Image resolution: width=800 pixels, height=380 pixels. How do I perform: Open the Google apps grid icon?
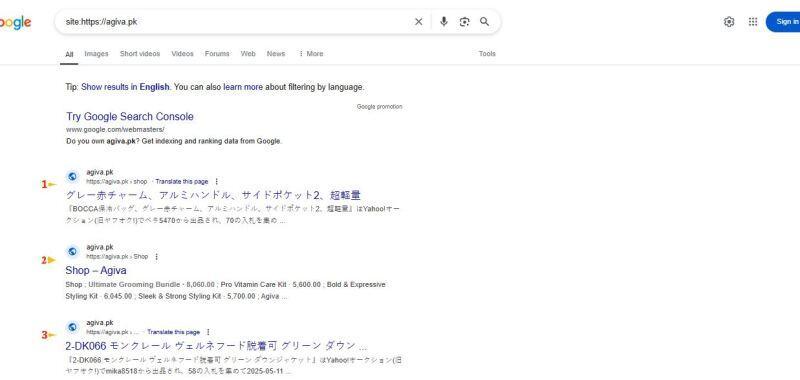tap(753, 21)
